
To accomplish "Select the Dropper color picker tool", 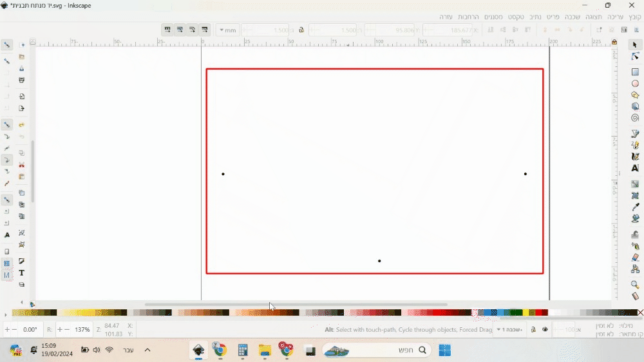I will pyautogui.click(x=635, y=207).
